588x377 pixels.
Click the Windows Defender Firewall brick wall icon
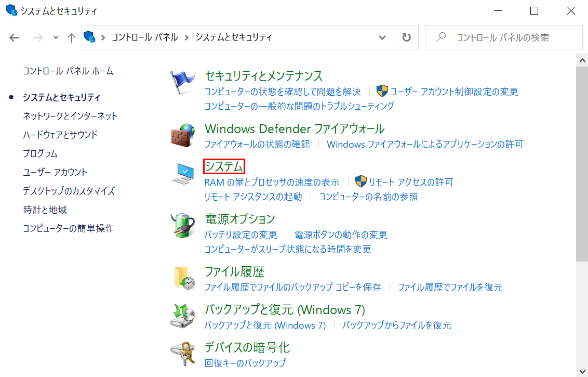pos(183,136)
